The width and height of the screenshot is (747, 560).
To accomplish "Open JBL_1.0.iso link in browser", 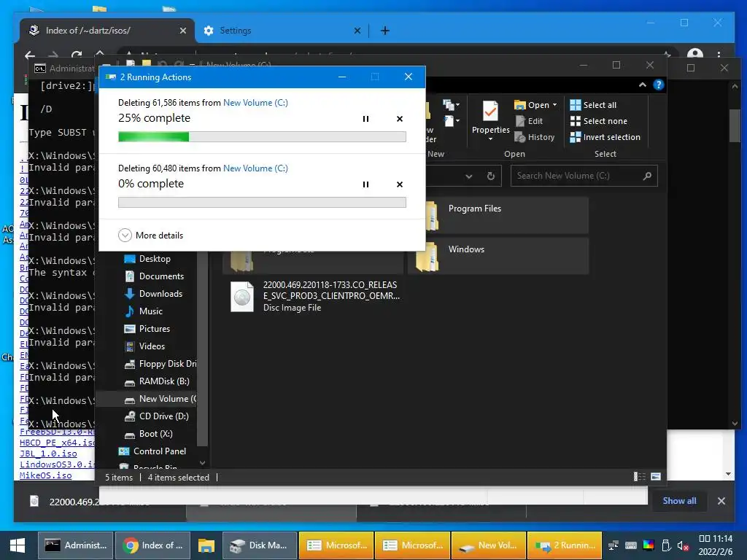I will tap(48, 454).
